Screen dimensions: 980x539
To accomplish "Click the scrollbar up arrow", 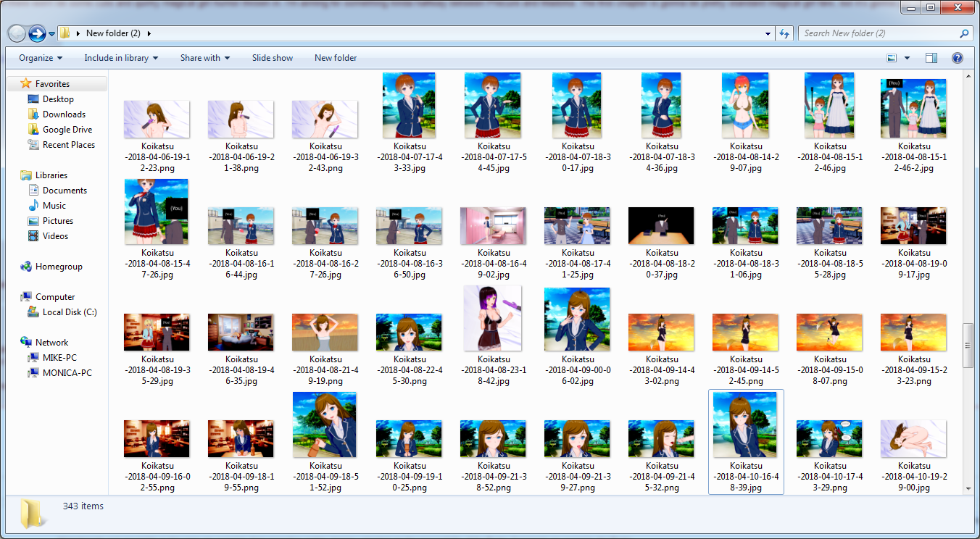I will 967,76.
